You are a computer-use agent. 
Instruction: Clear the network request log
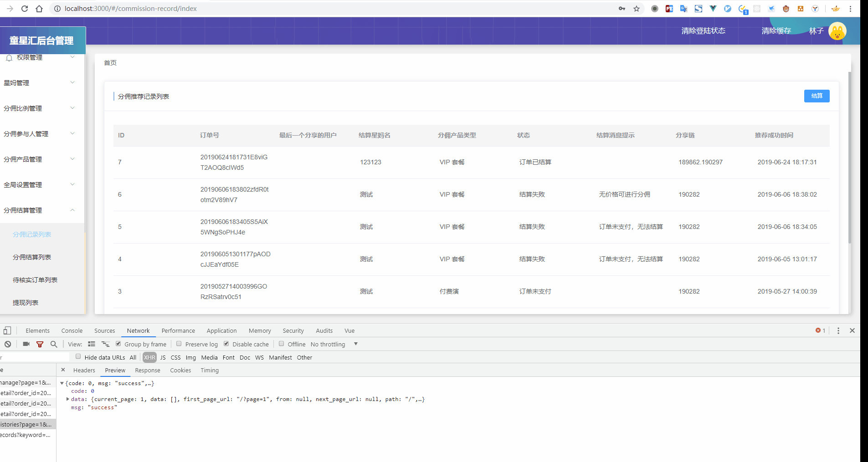click(x=7, y=344)
